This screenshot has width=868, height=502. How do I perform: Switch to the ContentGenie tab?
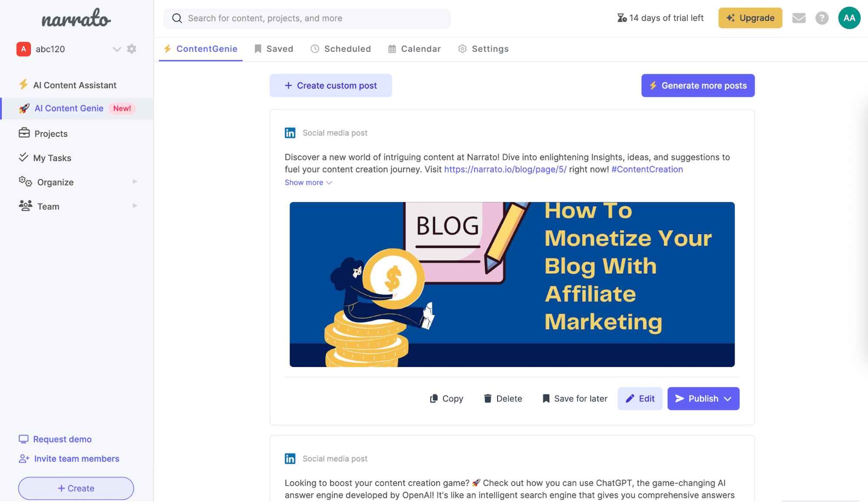point(201,49)
